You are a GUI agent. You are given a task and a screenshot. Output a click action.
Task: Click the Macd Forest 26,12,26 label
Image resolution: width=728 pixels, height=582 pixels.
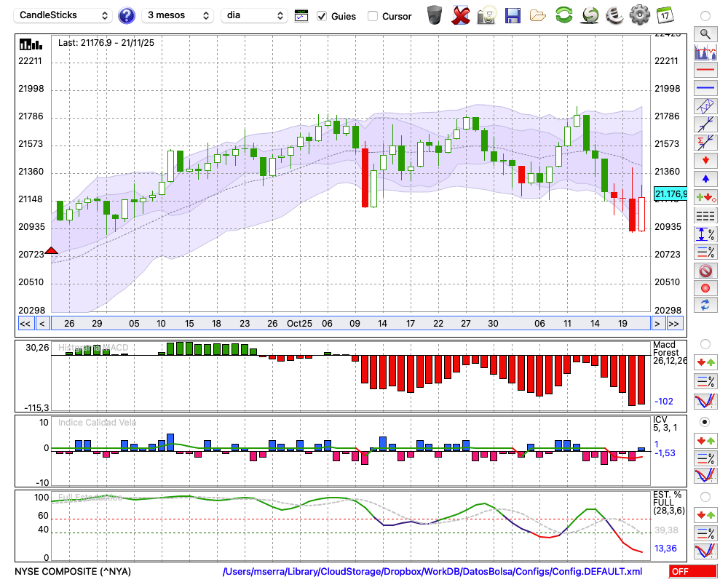(670, 353)
